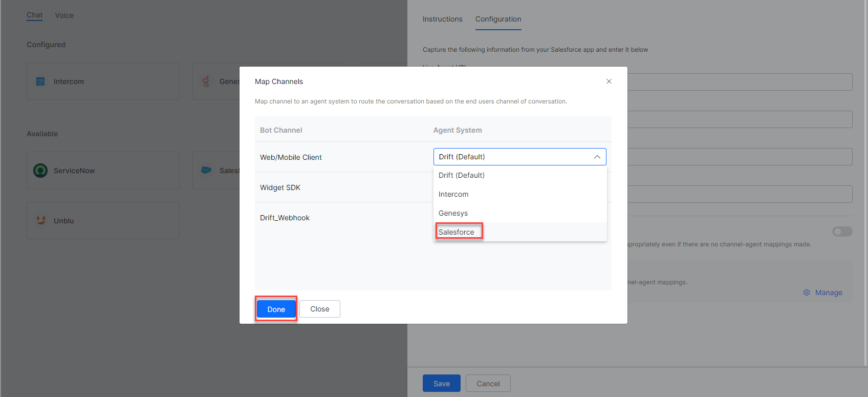Click the ServiceNow logo icon
Screen dimensions: 868x397
click(40, 171)
